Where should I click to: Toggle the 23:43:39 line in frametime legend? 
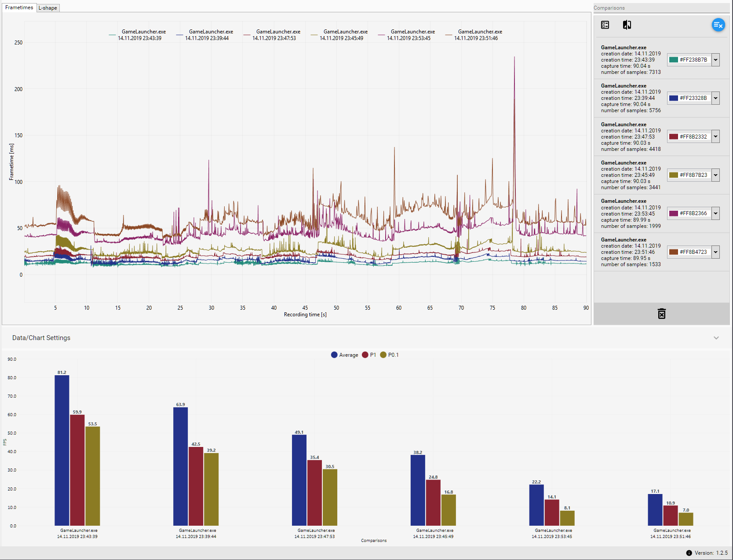click(138, 35)
